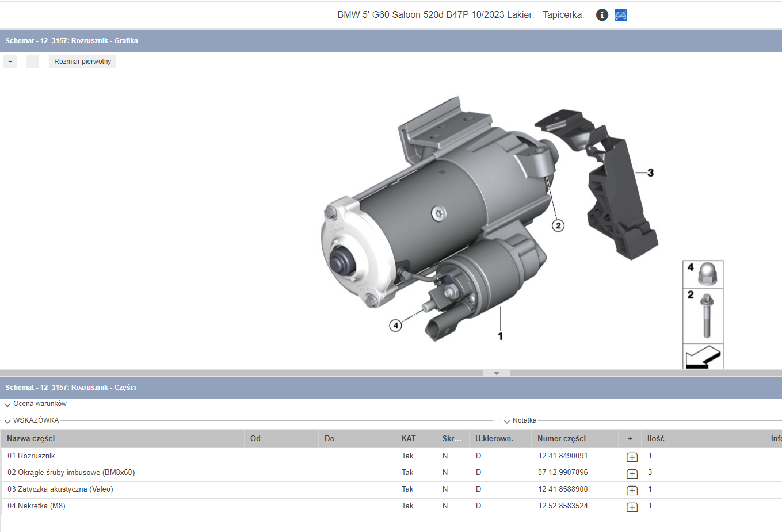Viewport: 782px width, 532px height.
Task: Click quantity 3 in bolts row
Action: 650,473
